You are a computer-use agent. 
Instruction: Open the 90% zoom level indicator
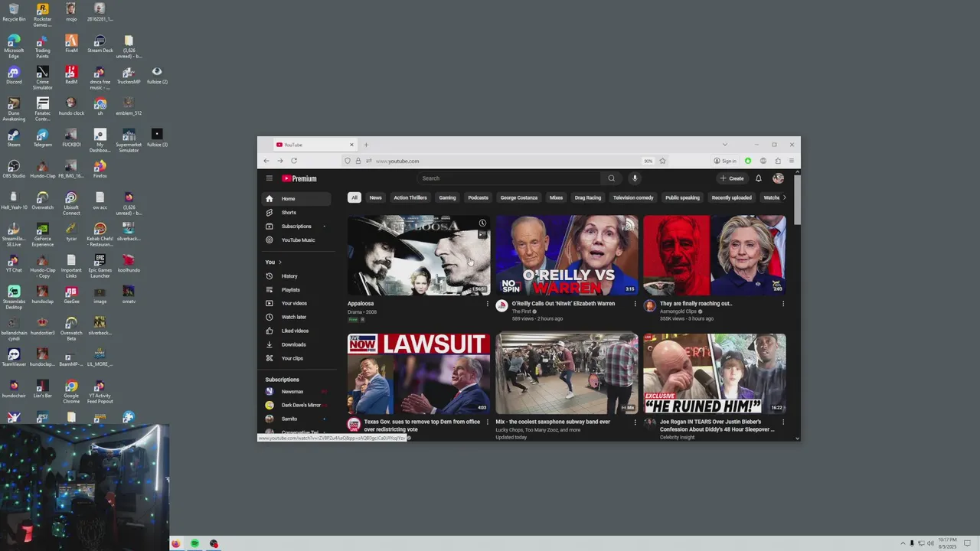coord(648,161)
